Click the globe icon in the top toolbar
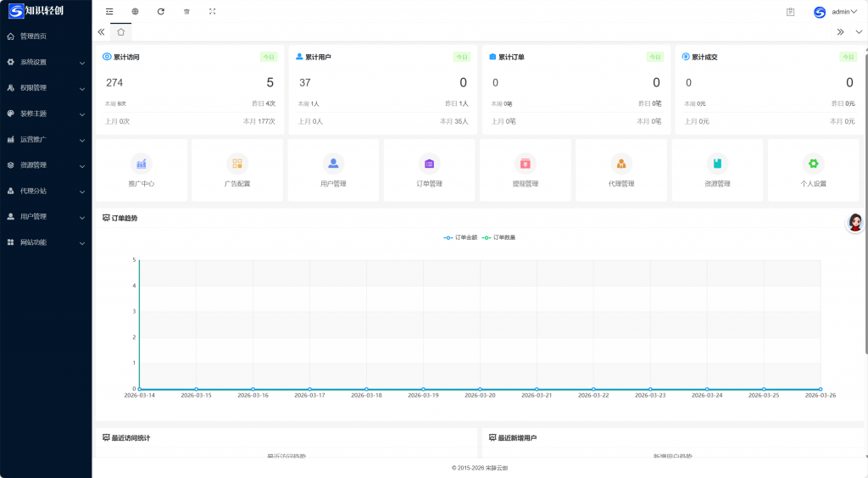Viewport: 868px width, 478px height. coord(135,12)
